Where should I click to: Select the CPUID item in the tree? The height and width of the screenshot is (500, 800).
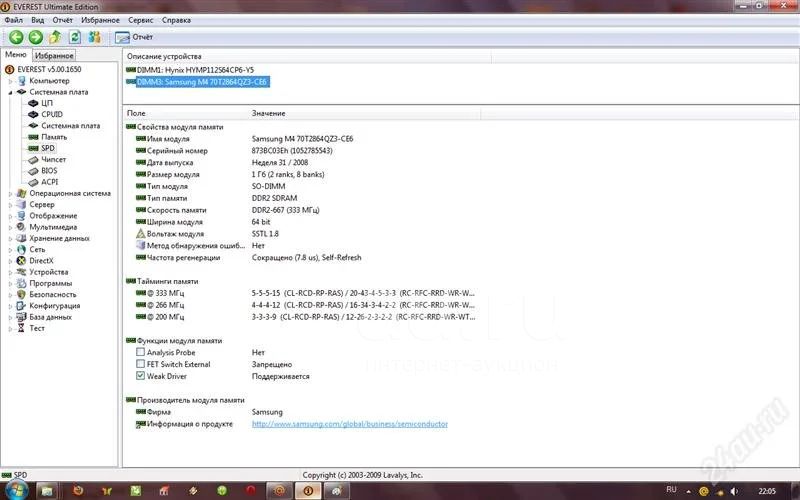[52, 114]
